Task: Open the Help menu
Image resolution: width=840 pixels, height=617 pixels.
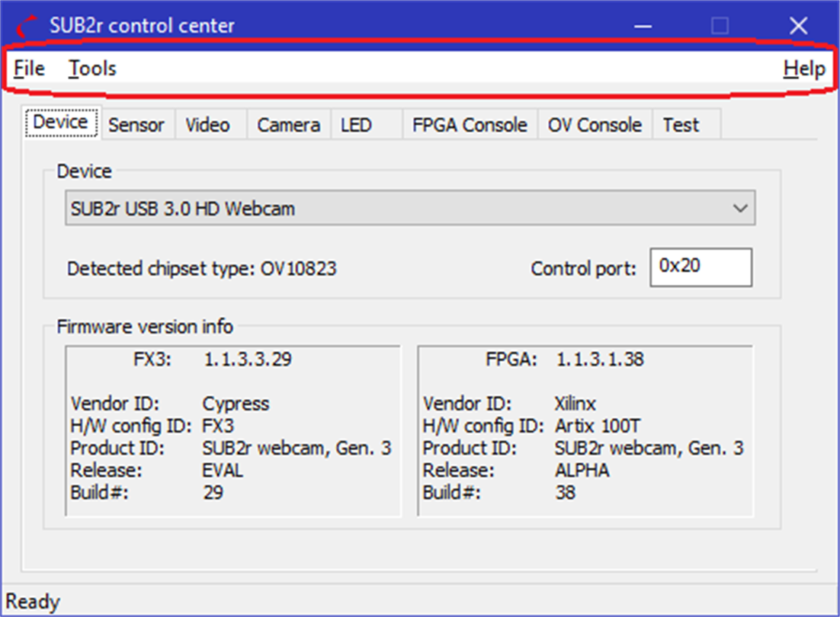Action: (x=803, y=69)
